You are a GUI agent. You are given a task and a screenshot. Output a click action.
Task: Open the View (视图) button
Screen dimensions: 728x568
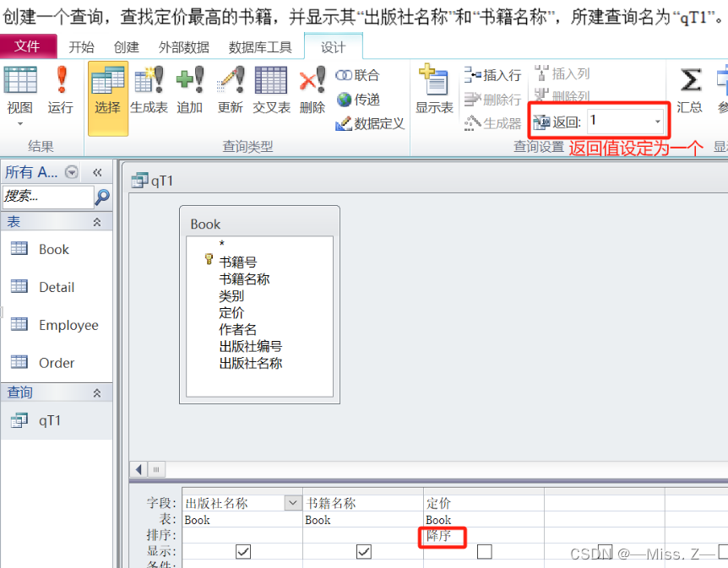coord(19,90)
